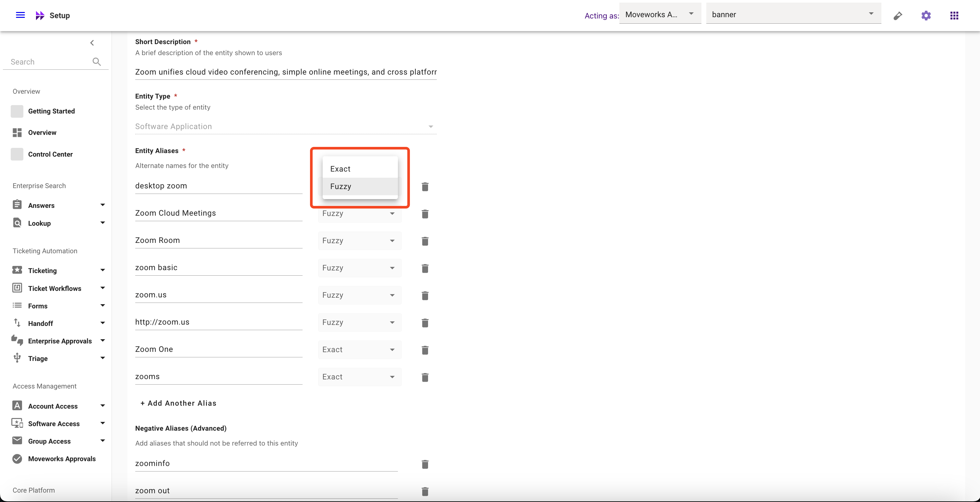Open the hamburger navigation menu
Screen dimensions: 980x502
point(20,15)
